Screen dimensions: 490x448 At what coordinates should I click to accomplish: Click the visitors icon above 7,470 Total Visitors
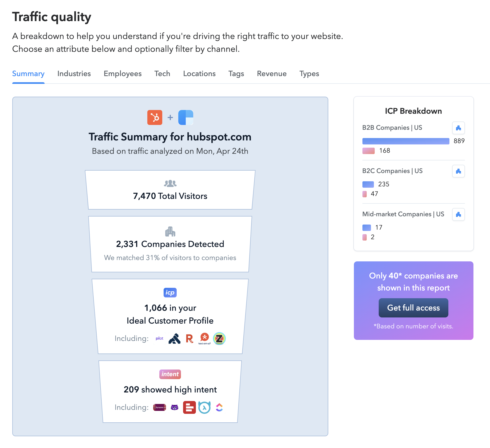[170, 183]
